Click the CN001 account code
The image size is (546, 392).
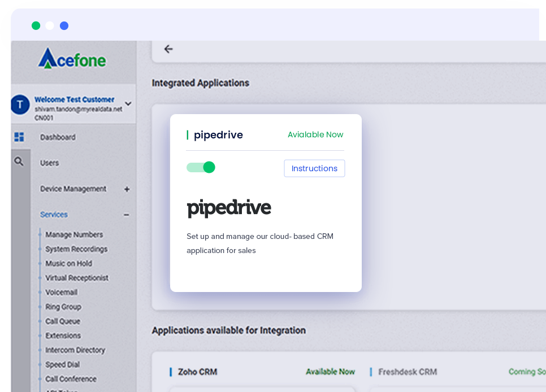click(x=44, y=118)
